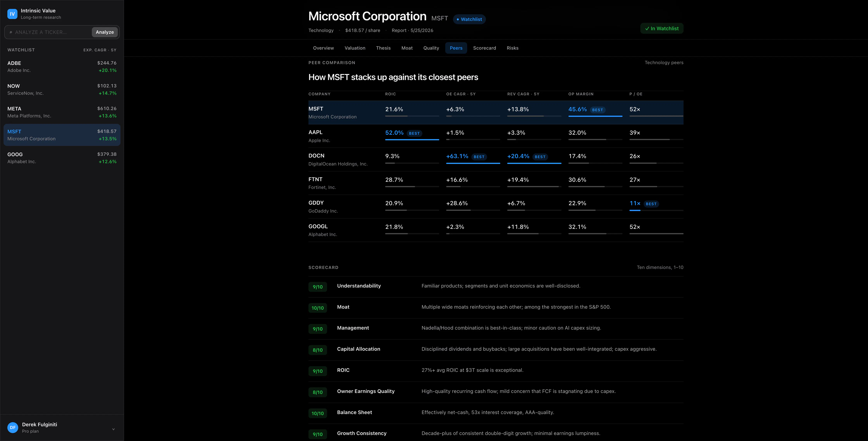The height and width of the screenshot is (441, 868).
Task: Click MSFT op margin bar under 45.6%
Action: point(595,116)
